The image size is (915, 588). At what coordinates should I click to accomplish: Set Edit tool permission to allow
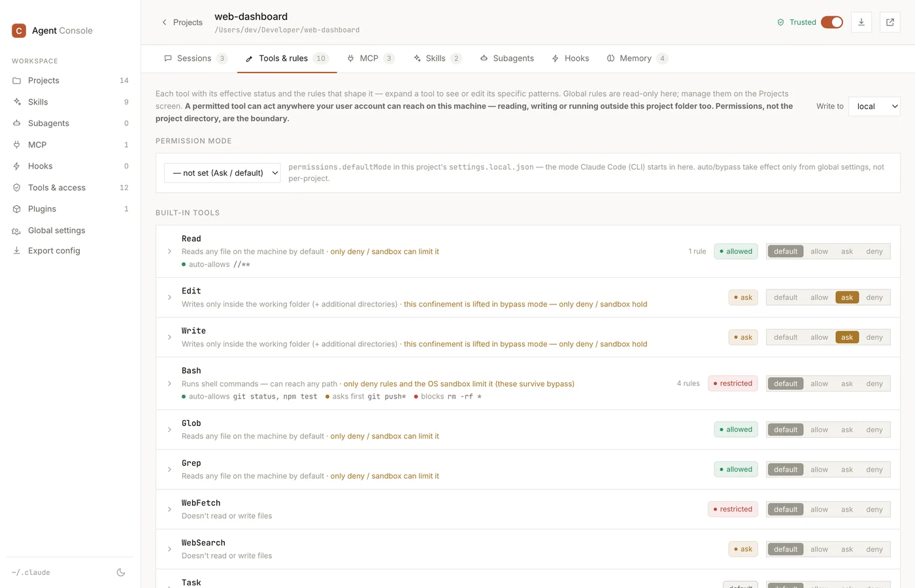[819, 298]
